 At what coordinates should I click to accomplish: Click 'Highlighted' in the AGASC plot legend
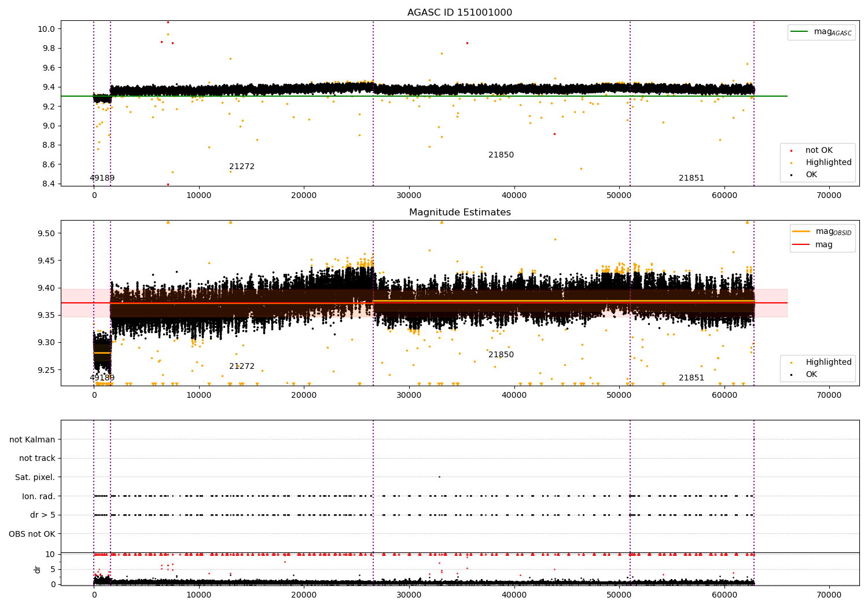coord(829,163)
